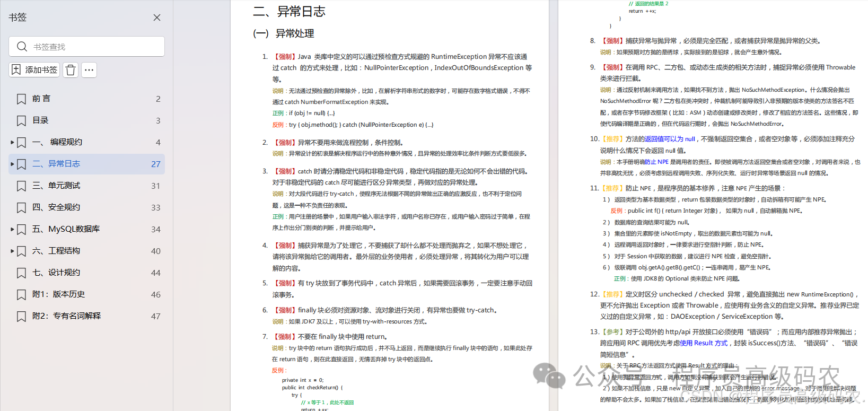Open the 五、MySQL数据库 bookmark
868x411 pixels.
[66, 229]
